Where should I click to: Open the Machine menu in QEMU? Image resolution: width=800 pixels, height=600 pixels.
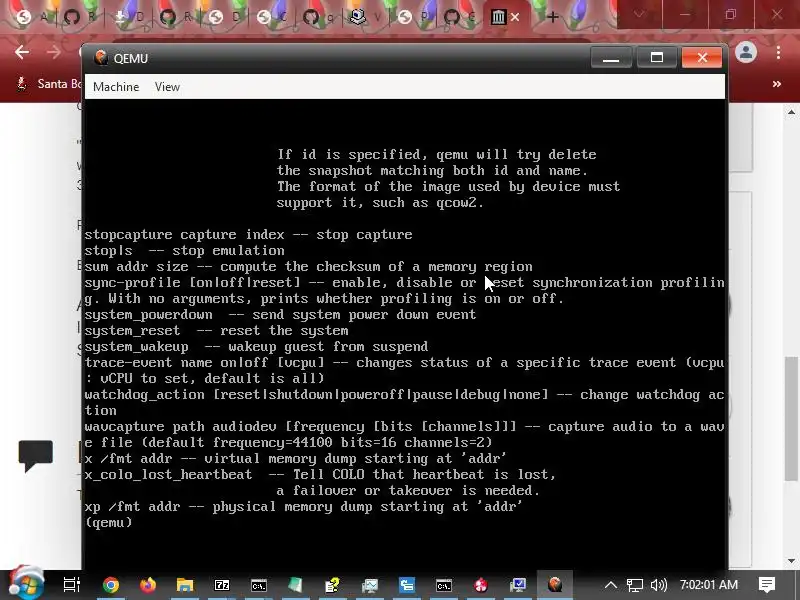116,87
